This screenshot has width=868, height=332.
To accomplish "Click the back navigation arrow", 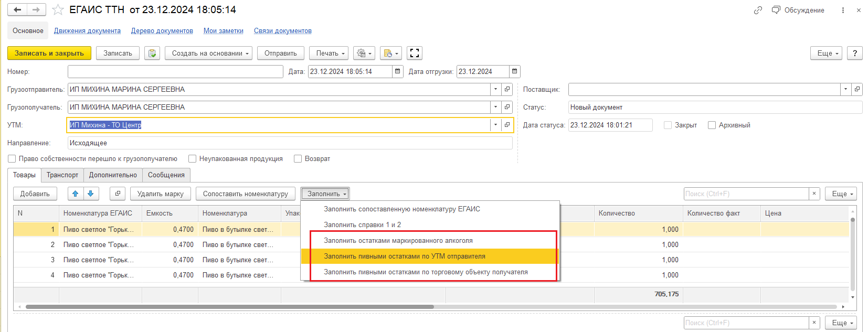I will coord(17,10).
